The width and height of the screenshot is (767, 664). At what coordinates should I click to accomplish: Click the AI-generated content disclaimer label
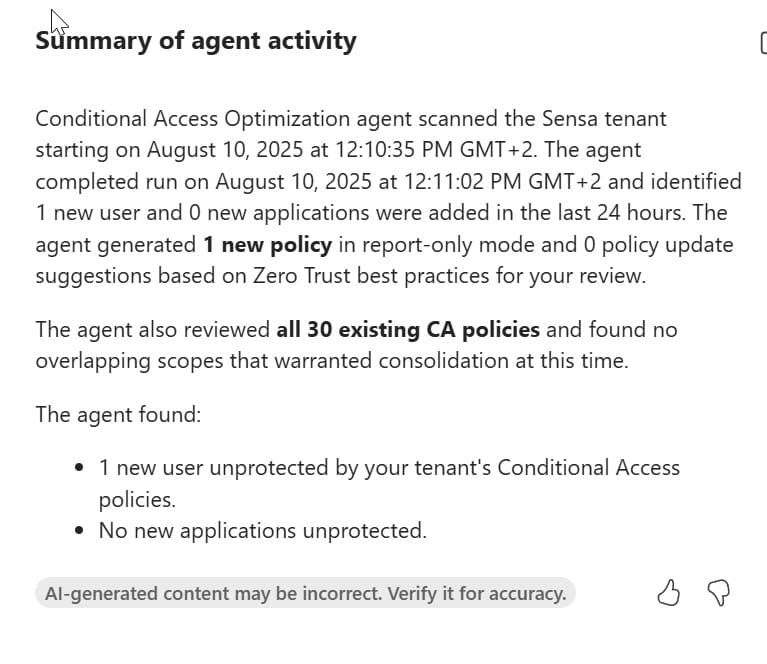[305, 593]
